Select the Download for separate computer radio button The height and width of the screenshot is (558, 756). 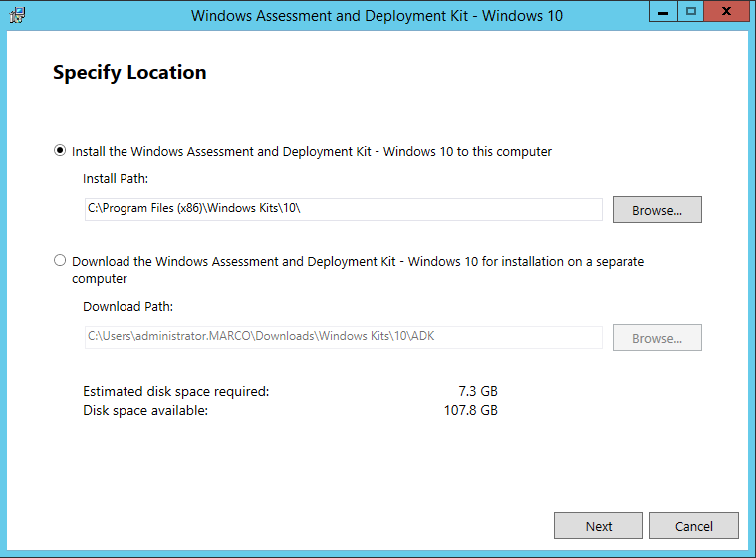coord(60,260)
